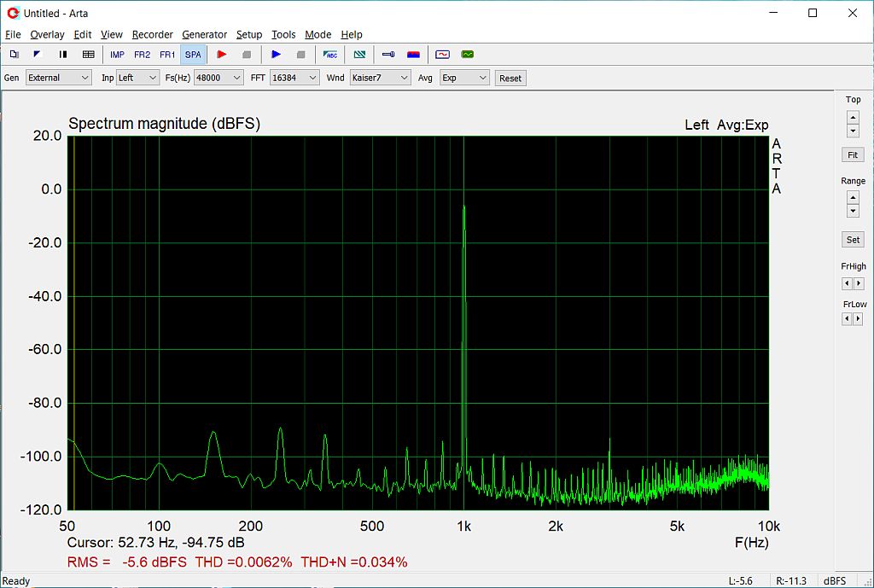This screenshot has height=588, width=874.
Task: Start generator with the blue play icon
Action: pos(276,54)
